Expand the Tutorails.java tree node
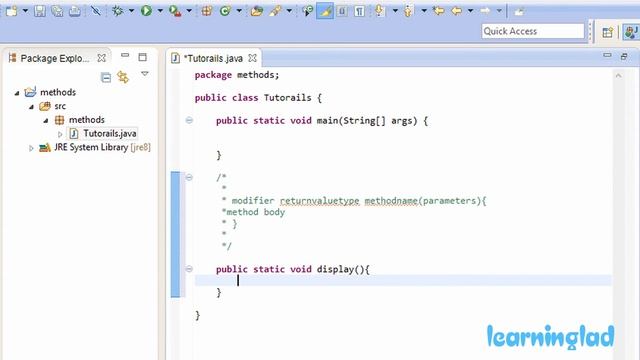This screenshot has height=360, width=640. (60, 134)
